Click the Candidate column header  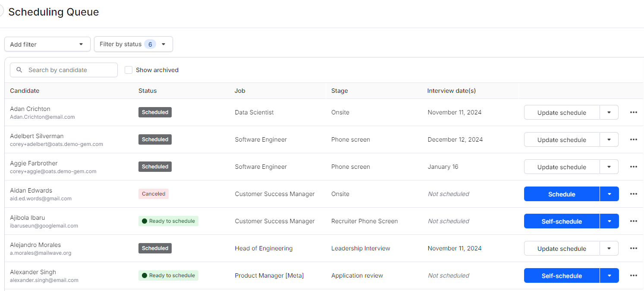[x=25, y=91]
